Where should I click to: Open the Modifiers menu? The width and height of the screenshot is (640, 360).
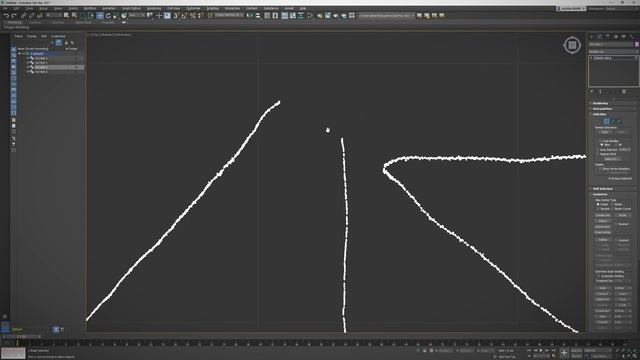pyautogui.click(x=90, y=8)
